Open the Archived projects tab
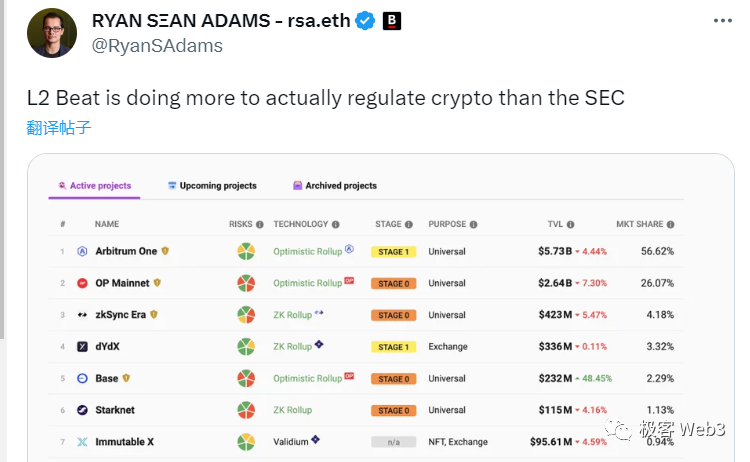Screen dimensions: 750x462 pos(334,186)
